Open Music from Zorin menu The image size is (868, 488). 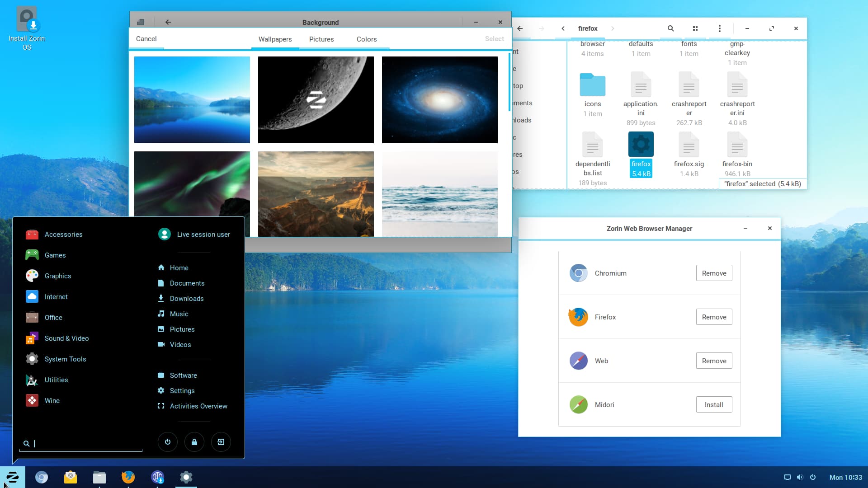point(173,314)
